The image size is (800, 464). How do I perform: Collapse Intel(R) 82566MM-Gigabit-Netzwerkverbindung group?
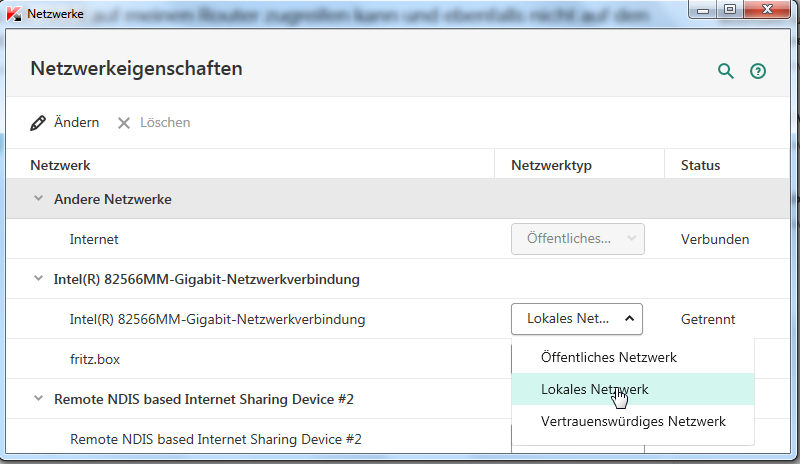(x=39, y=279)
